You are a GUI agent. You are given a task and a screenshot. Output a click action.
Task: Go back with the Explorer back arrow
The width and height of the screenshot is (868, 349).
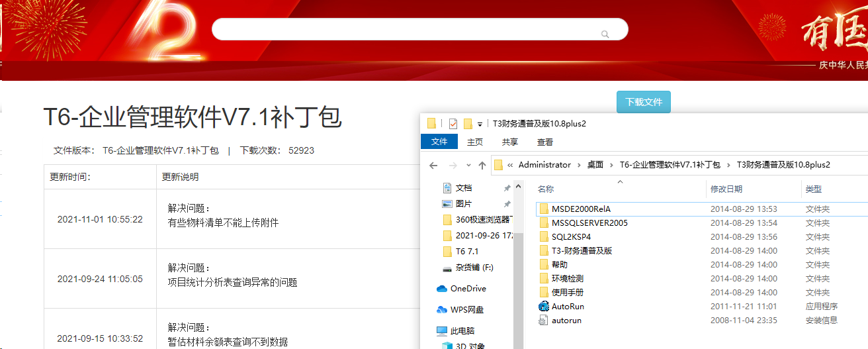(x=433, y=165)
